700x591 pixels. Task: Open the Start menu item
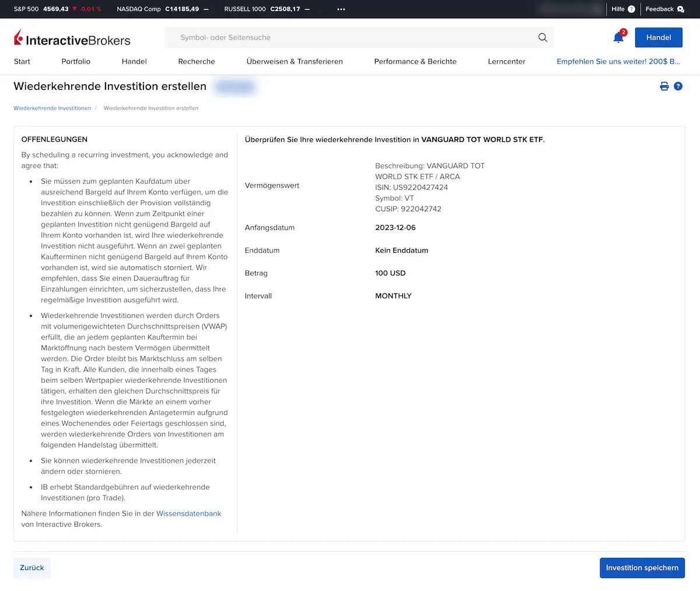coord(22,61)
